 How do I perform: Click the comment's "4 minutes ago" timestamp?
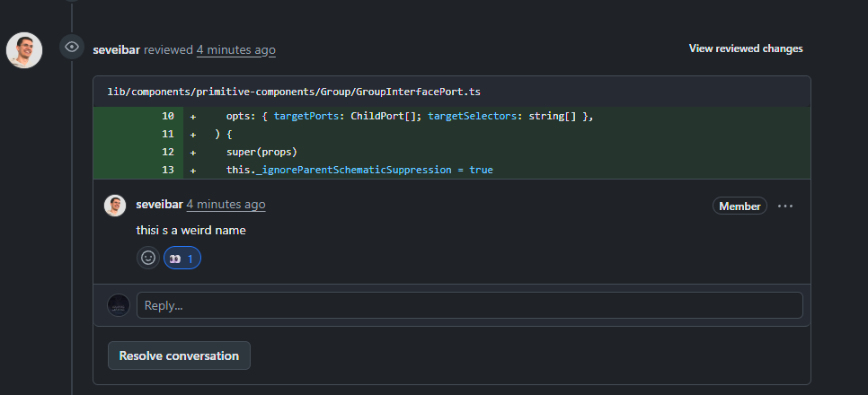[x=226, y=205]
